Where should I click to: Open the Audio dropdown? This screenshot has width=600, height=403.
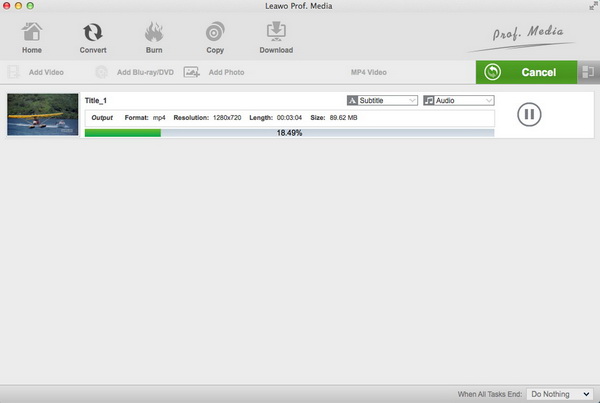coord(458,100)
